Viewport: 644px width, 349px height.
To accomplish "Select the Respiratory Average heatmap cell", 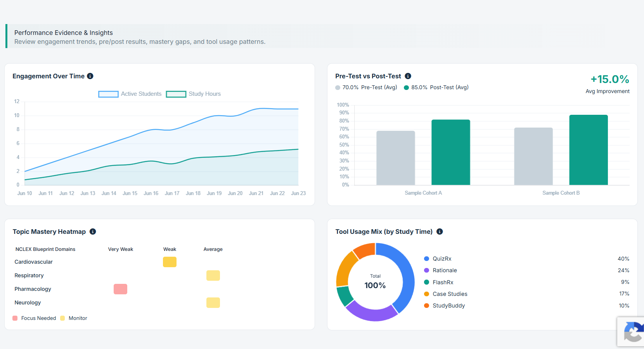I will click(x=213, y=276).
